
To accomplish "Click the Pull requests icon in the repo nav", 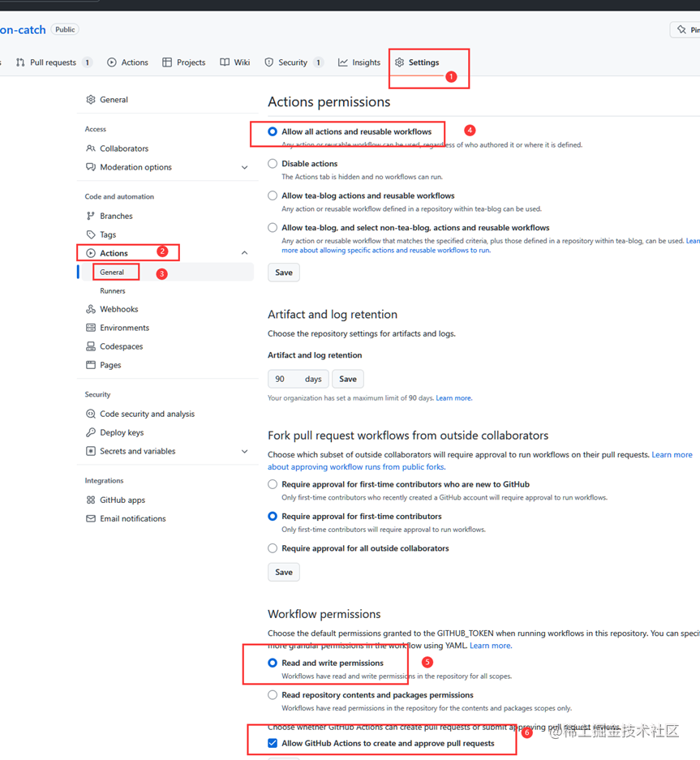I will click(20, 62).
